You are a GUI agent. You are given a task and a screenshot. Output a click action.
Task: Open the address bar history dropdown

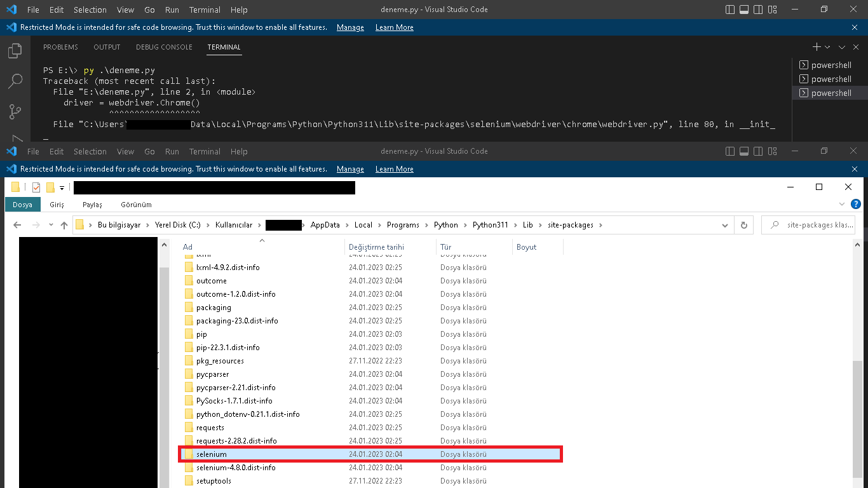point(725,225)
